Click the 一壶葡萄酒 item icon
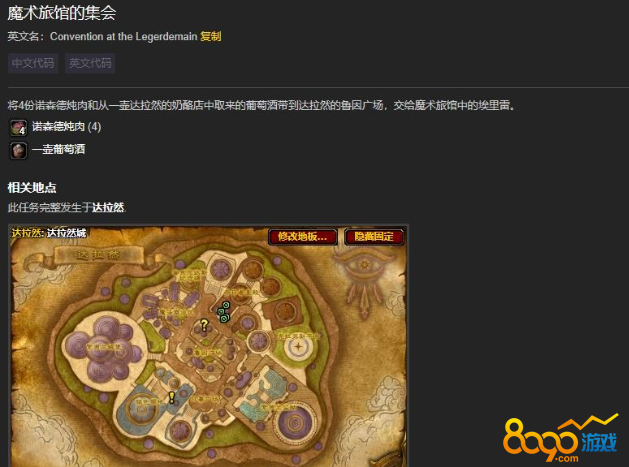The width and height of the screenshot is (629, 467). point(18,150)
